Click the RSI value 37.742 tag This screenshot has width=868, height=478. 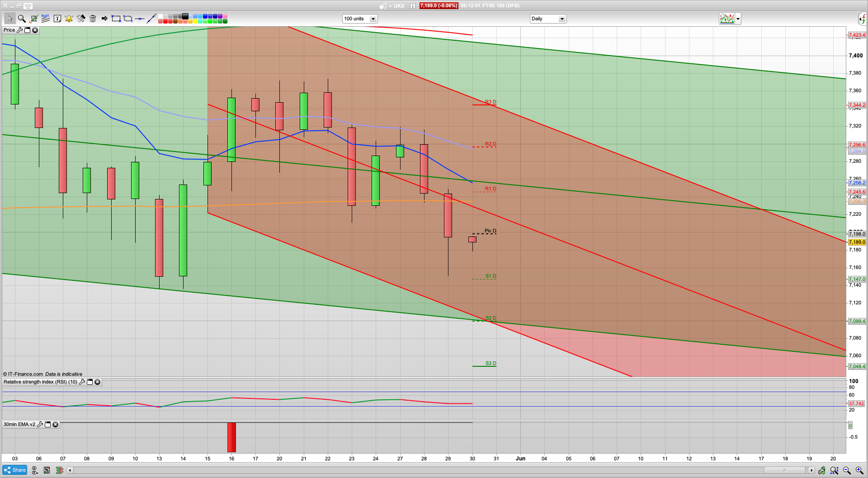pos(856,403)
